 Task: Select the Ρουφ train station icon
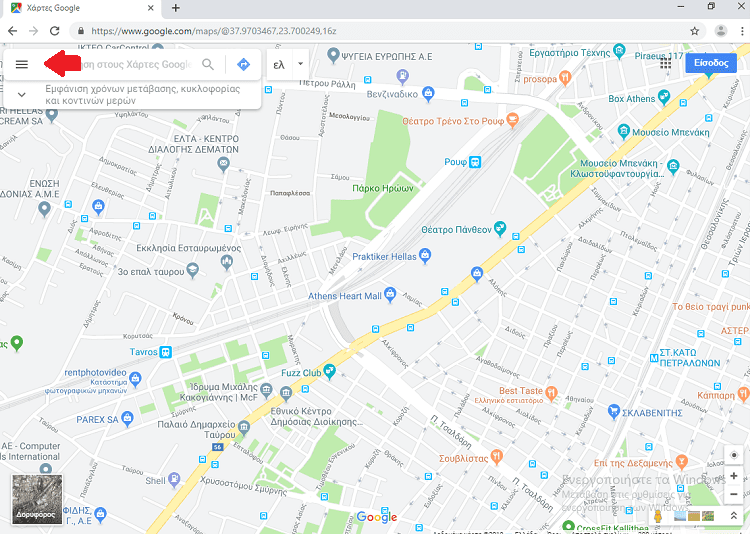[475, 162]
